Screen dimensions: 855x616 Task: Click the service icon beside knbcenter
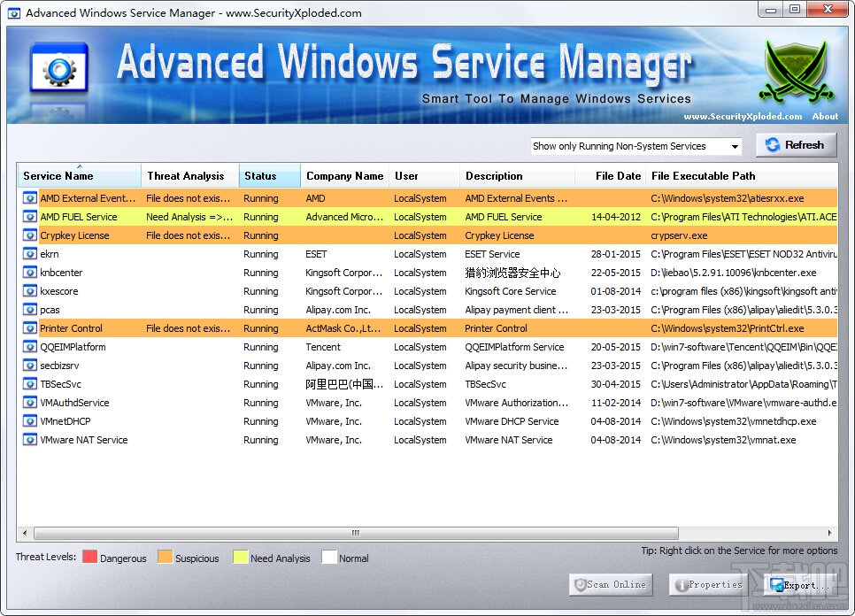click(30, 272)
